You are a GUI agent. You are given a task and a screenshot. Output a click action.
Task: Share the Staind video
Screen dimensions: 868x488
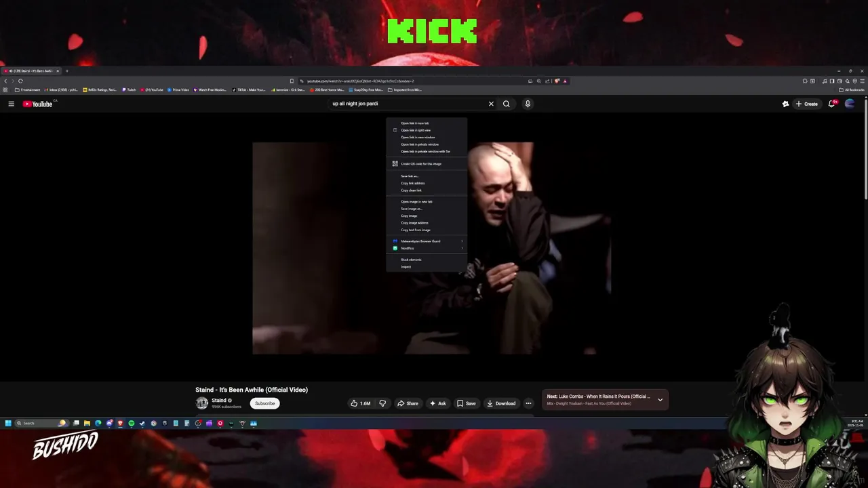(408, 403)
